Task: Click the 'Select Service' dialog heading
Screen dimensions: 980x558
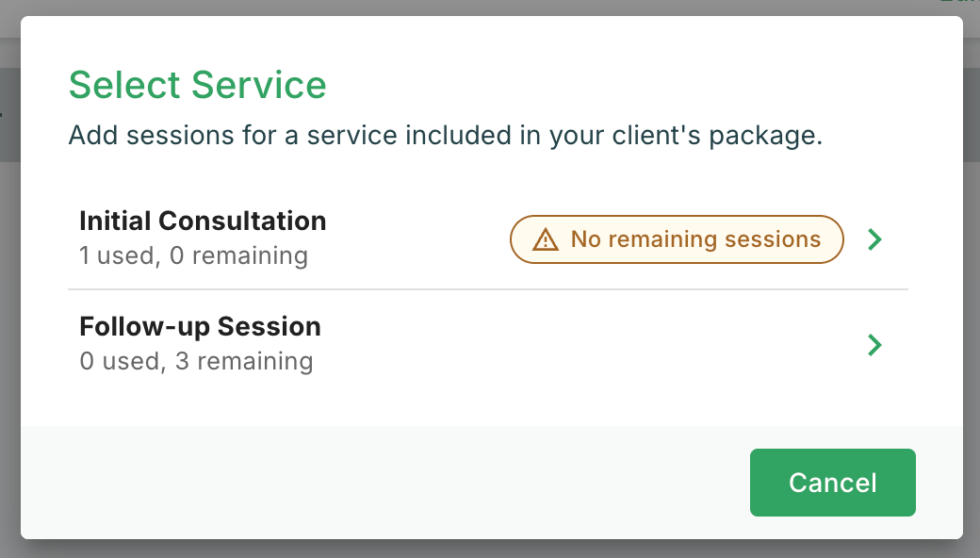Action: (198, 85)
